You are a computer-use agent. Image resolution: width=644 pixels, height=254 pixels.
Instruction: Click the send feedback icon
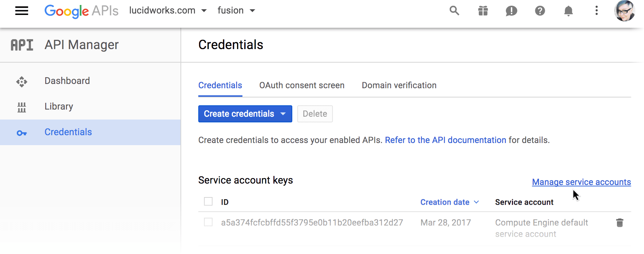(x=511, y=11)
